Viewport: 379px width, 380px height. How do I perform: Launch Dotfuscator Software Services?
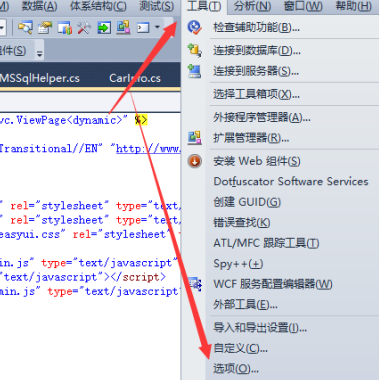[291, 182]
